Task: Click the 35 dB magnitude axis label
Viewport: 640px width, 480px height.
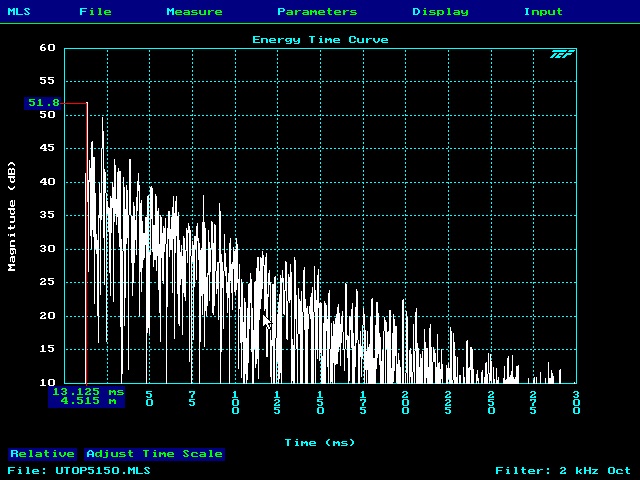Action: (x=47, y=215)
